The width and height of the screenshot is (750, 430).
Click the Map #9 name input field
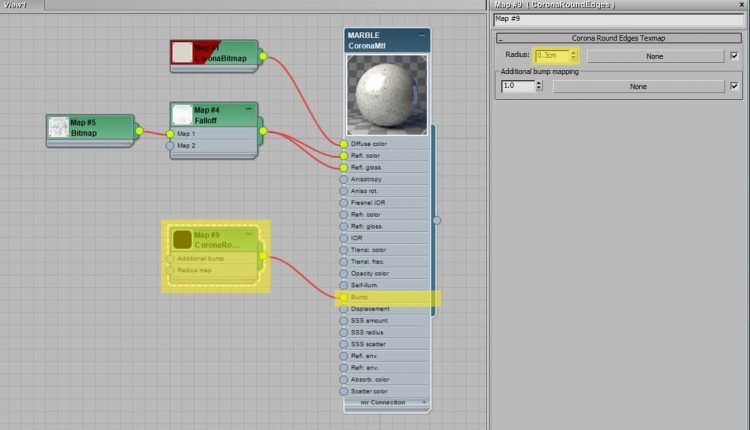[620, 19]
